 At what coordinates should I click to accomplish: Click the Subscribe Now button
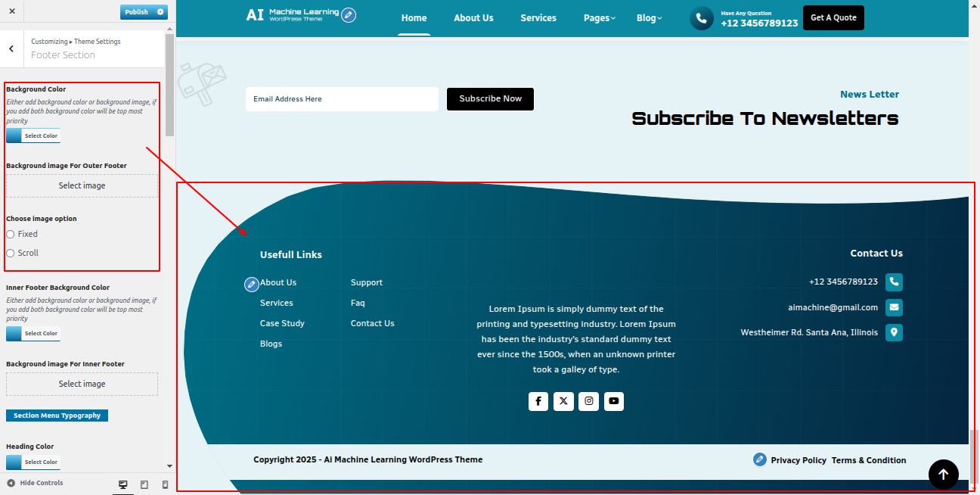click(490, 99)
